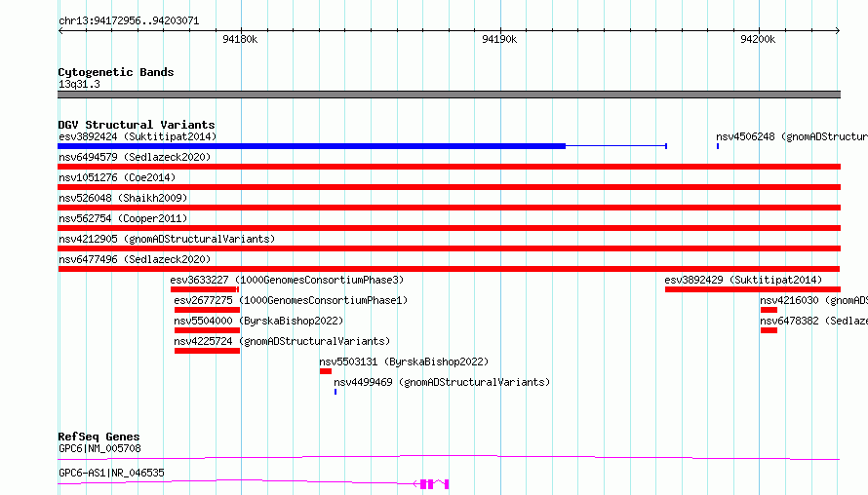Click the chr13:94172956..94203071 coordinate label

pos(129,20)
